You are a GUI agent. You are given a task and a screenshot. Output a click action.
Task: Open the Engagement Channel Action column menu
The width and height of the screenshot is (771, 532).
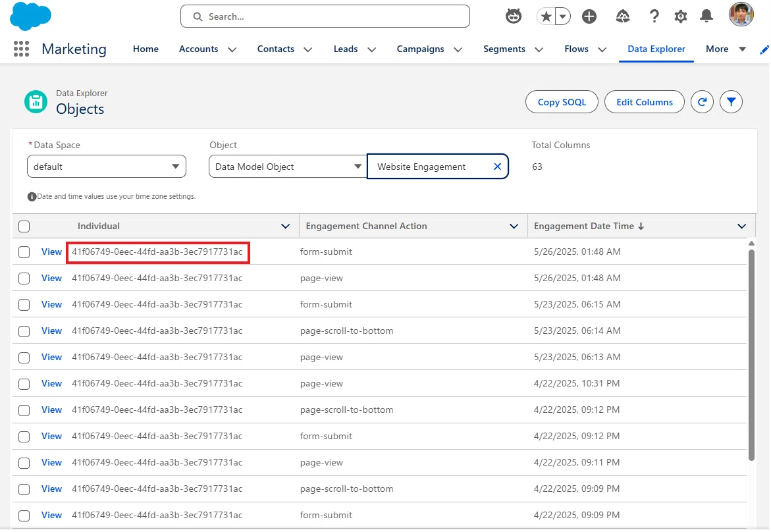click(514, 226)
